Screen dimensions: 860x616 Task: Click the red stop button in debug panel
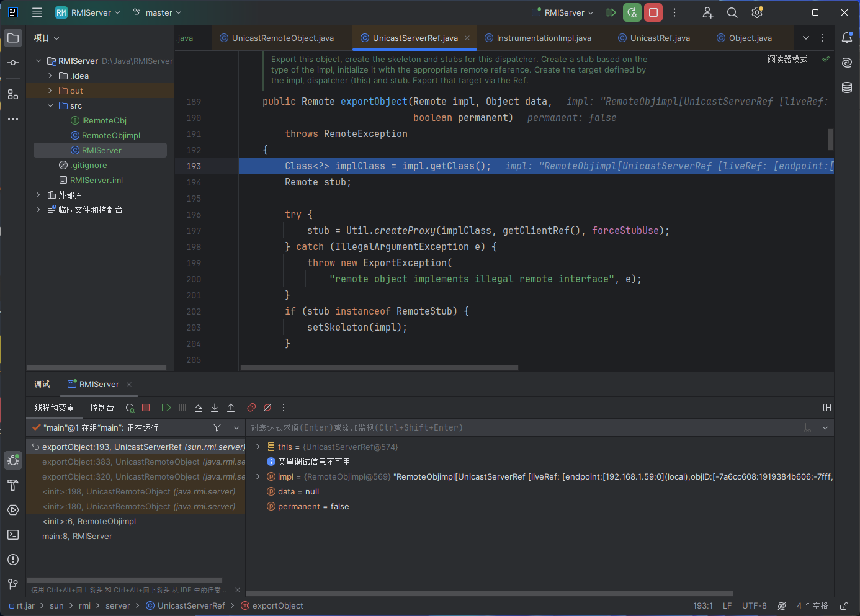pos(146,408)
